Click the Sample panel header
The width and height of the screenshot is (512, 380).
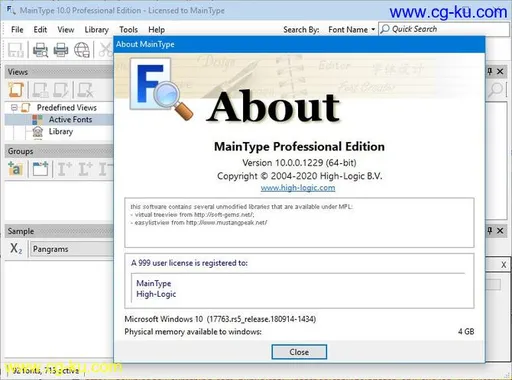(59, 231)
